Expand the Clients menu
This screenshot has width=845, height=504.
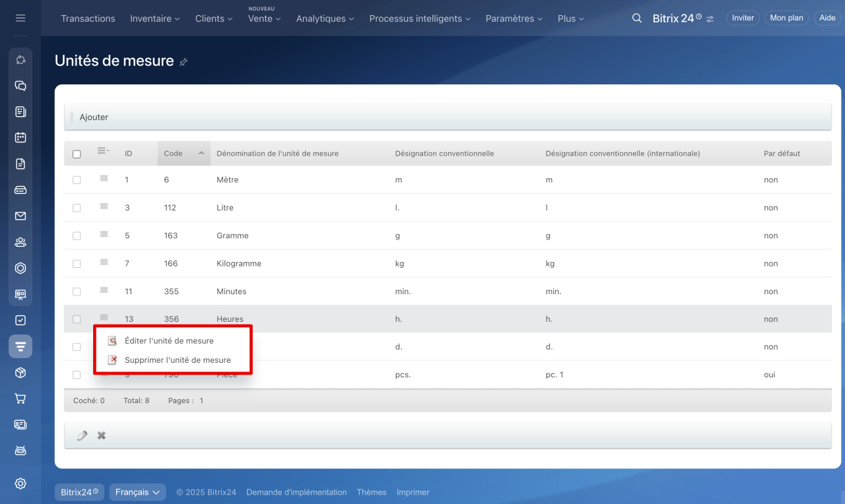pos(214,18)
